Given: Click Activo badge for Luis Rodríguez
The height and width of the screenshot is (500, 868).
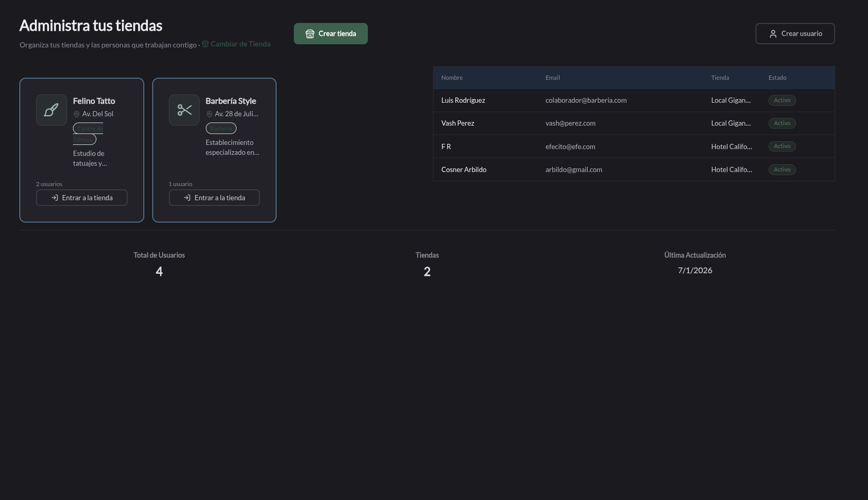Looking at the screenshot, I should (782, 100).
